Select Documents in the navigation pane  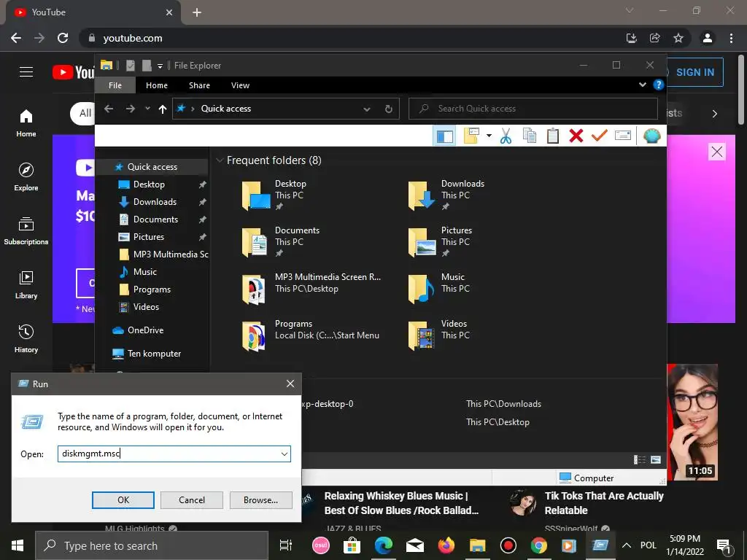click(x=155, y=219)
